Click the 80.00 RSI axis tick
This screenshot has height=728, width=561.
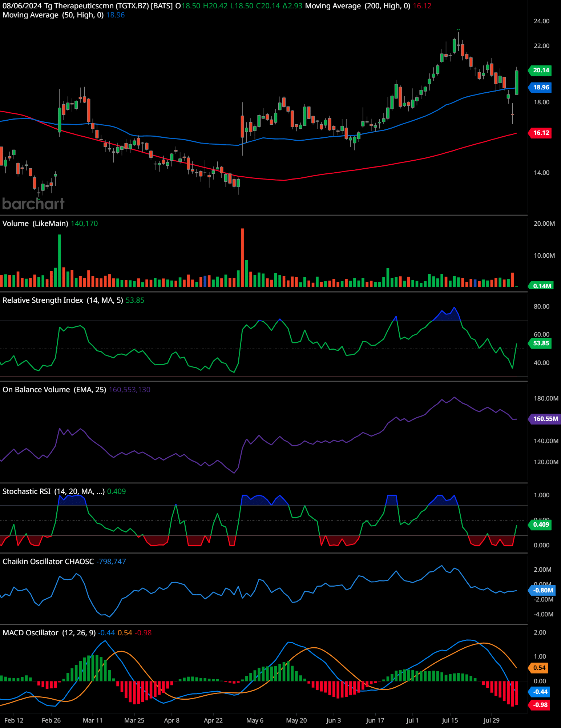tap(541, 306)
